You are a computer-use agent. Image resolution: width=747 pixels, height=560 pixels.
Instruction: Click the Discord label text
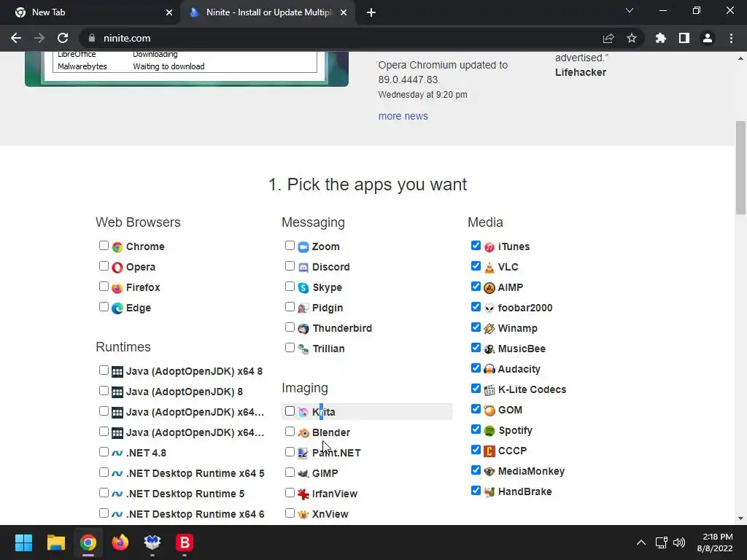click(x=330, y=267)
